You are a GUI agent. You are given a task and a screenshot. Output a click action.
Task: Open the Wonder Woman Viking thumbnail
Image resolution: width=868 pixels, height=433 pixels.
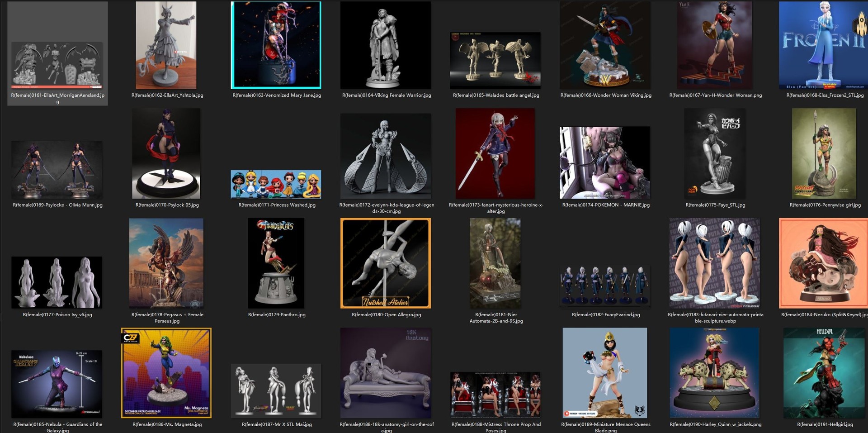coord(605,45)
